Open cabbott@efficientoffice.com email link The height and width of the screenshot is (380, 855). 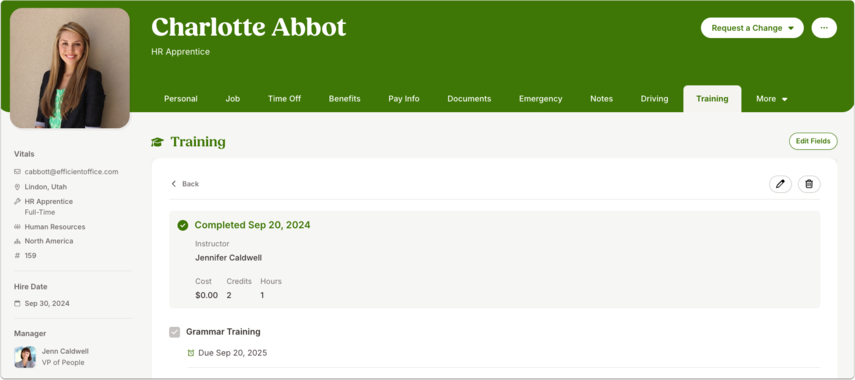tap(71, 172)
